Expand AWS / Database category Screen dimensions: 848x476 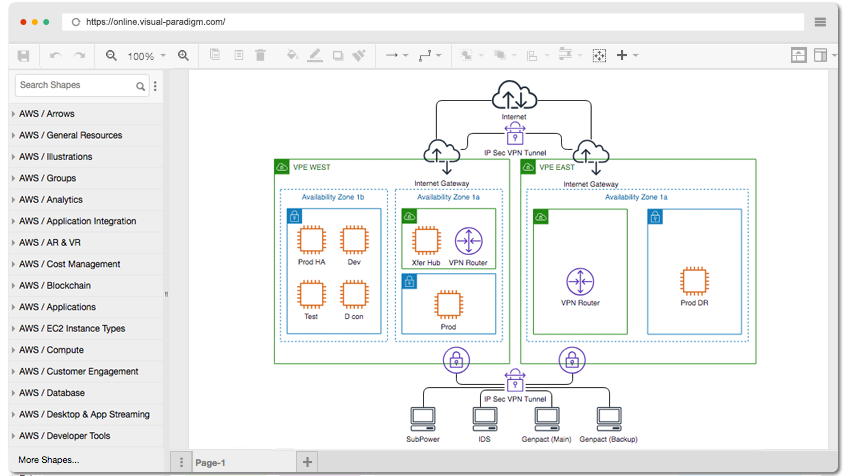tap(86, 393)
